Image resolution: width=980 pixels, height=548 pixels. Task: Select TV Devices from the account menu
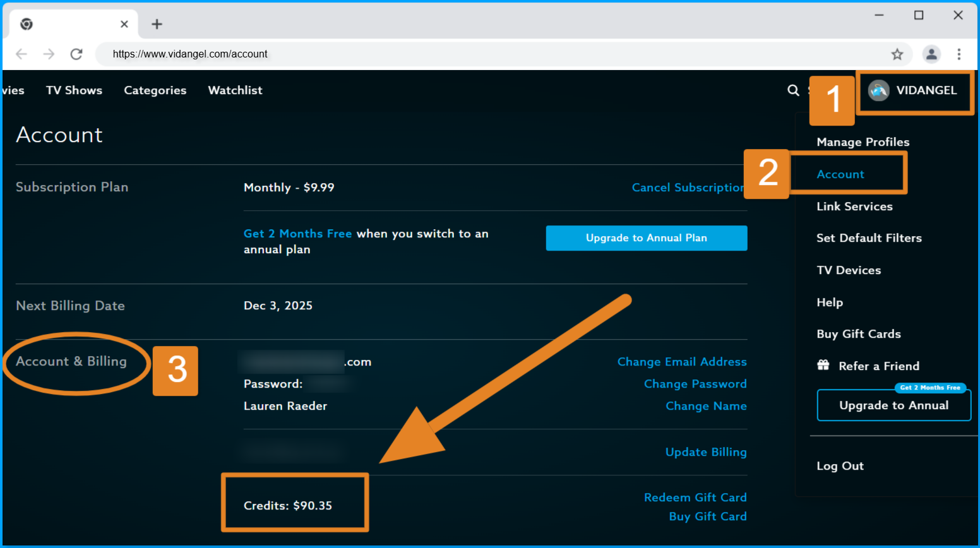pyautogui.click(x=849, y=270)
